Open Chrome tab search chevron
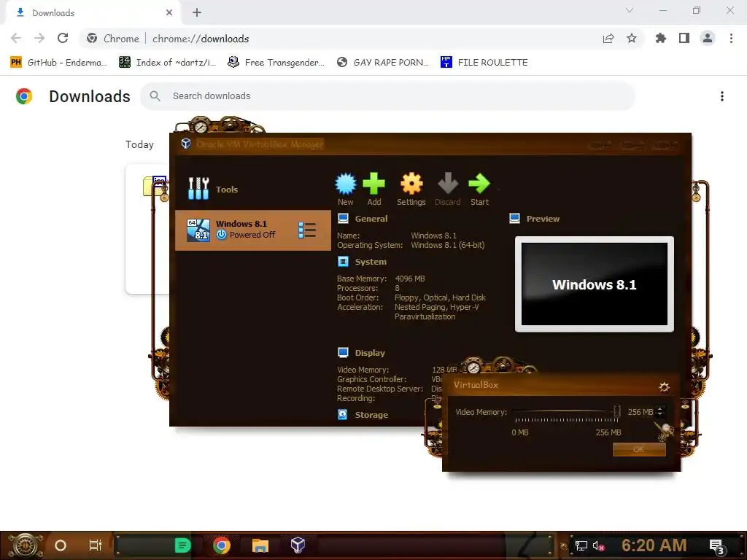747x560 pixels. click(x=630, y=10)
